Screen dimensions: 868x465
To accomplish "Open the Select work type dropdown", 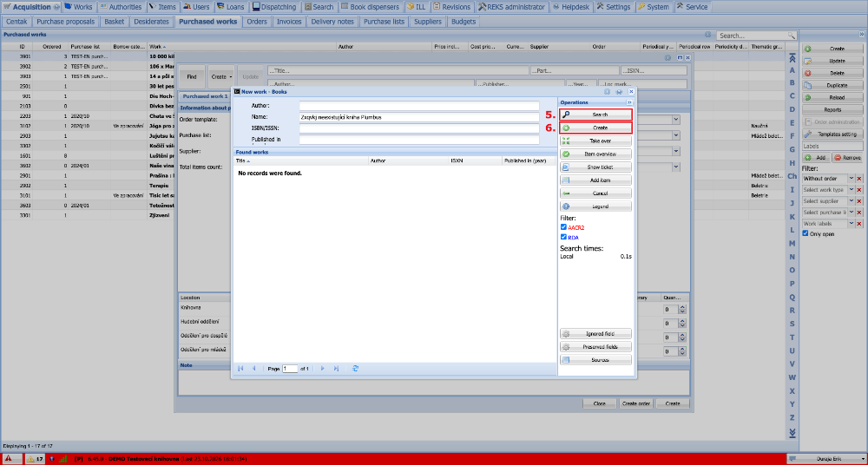I will coord(852,190).
